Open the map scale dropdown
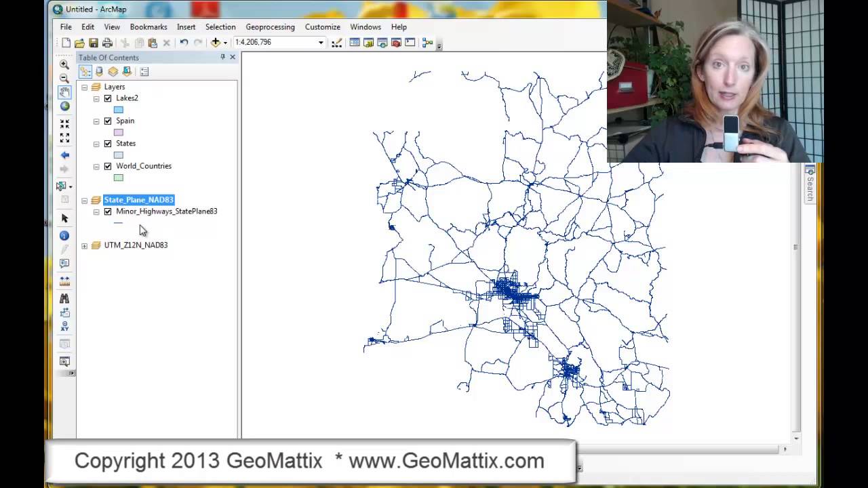The width and height of the screenshot is (868, 488). (x=321, y=43)
